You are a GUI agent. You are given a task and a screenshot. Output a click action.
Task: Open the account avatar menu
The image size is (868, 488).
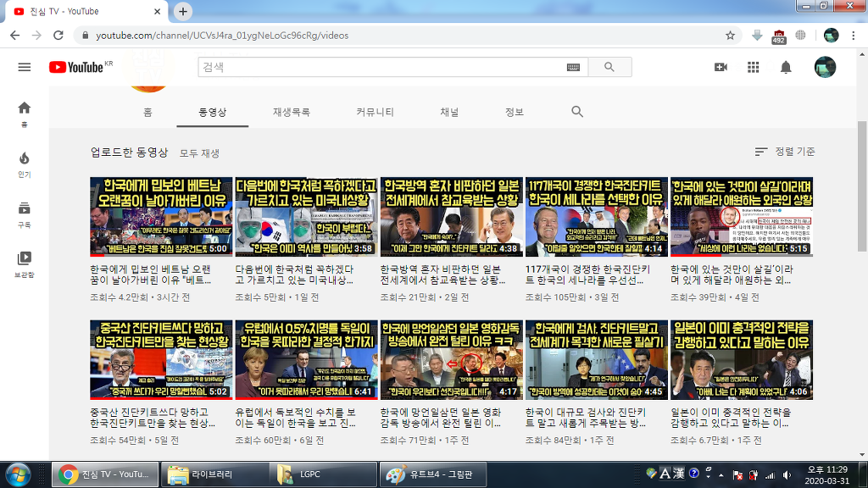pos(824,68)
